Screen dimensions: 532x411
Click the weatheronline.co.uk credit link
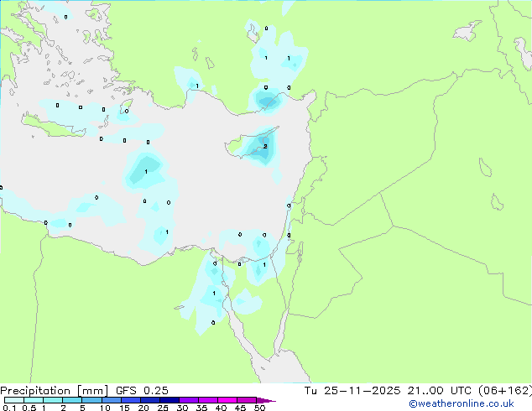tap(462, 403)
